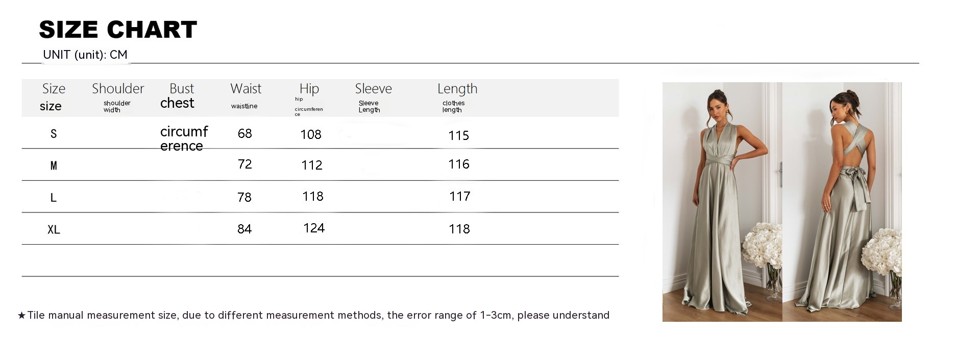Click length value 117 for size L

click(459, 197)
